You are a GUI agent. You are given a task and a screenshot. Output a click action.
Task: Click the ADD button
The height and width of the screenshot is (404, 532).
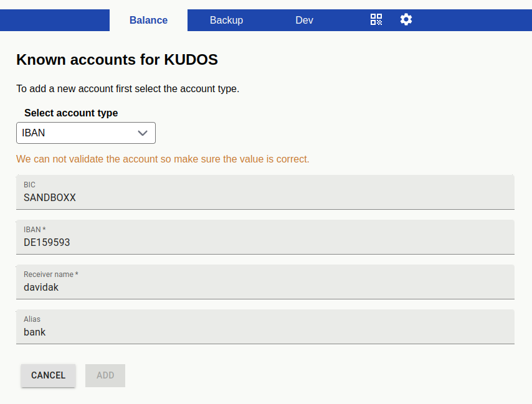click(x=105, y=375)
